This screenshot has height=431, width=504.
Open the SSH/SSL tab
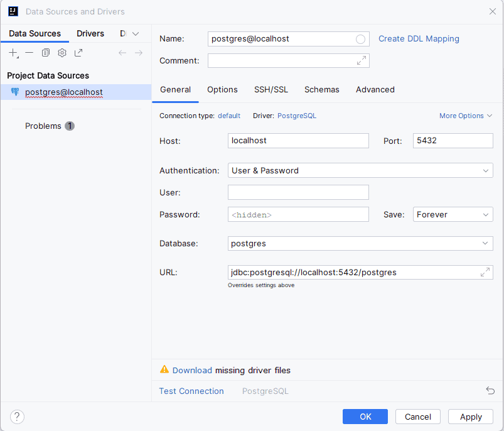click(271, 89)
